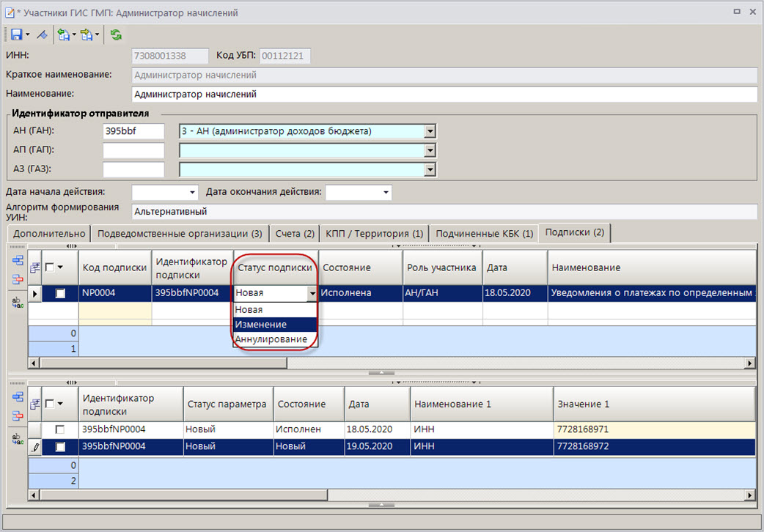
Task: Click the green Refresh icon
Action: [116, 34]
